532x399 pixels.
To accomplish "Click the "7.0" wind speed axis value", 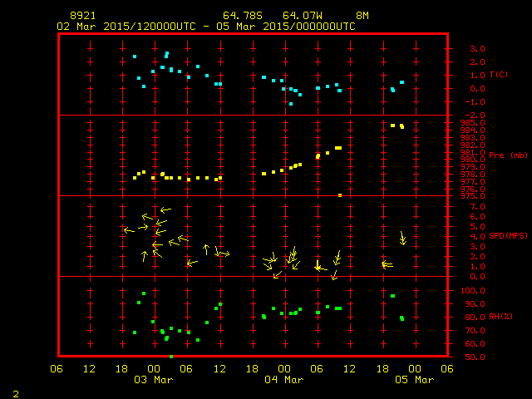I will (478, 207).
